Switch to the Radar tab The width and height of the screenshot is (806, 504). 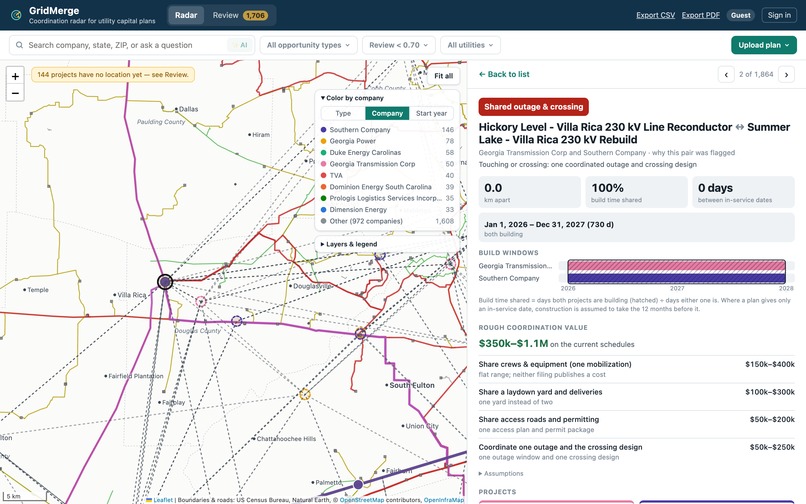(x=186, y=15)
